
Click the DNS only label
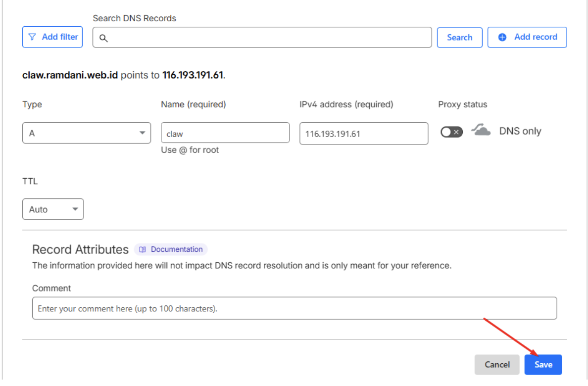pos(520,131)
